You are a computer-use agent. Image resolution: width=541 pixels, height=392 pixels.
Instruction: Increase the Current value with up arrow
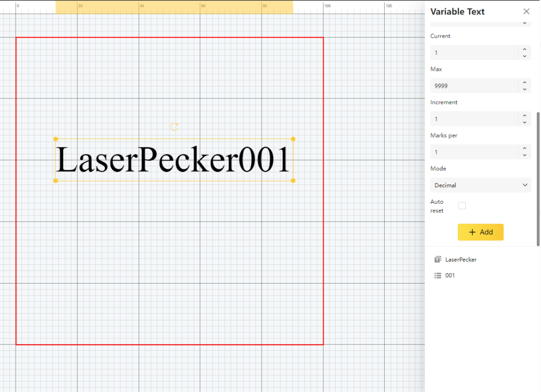tap(524, 50)
